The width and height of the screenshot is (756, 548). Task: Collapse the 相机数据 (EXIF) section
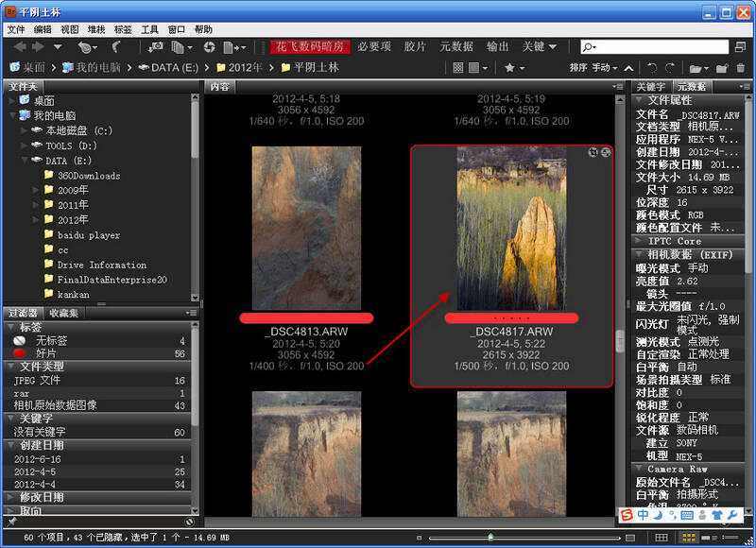pos(639,254)
